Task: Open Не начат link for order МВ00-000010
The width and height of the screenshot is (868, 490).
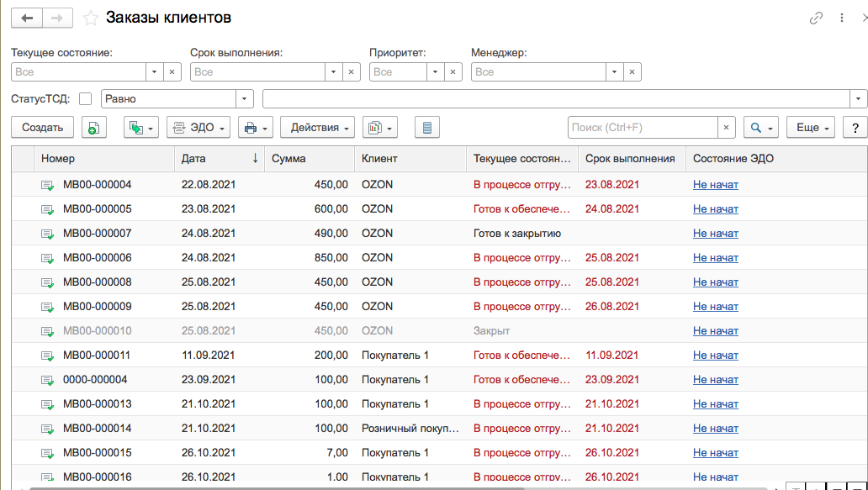Action: pyautogui.click(x=715, y=330)
